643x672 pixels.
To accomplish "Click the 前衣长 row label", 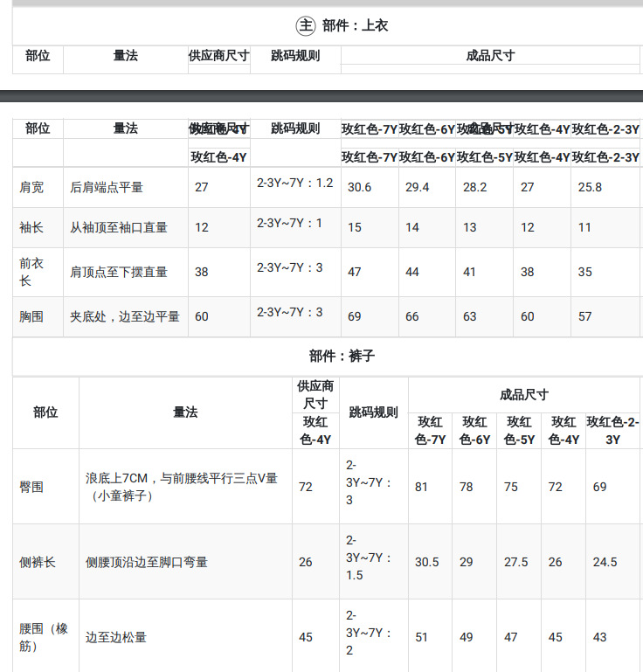I will pyautogui.click(x=31, y=272).
